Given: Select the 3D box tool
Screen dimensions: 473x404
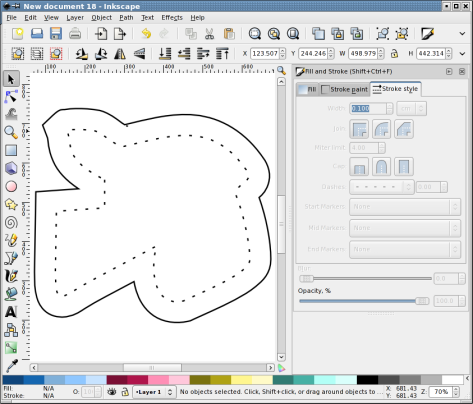Looking at the screenshot, I should coord(11,168).
